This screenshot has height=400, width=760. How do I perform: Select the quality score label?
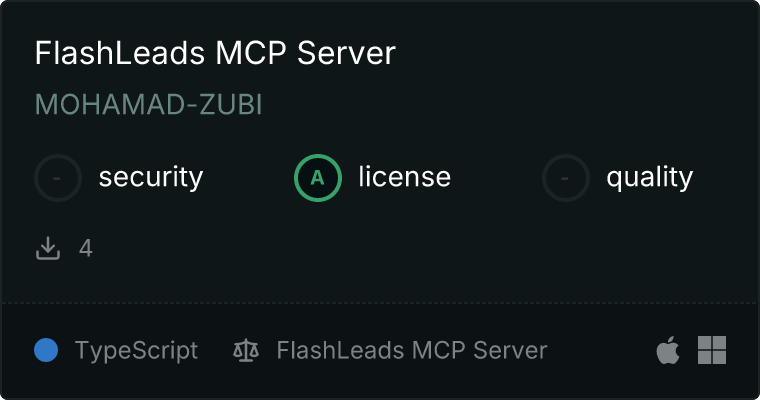click(x=649, y=177)
